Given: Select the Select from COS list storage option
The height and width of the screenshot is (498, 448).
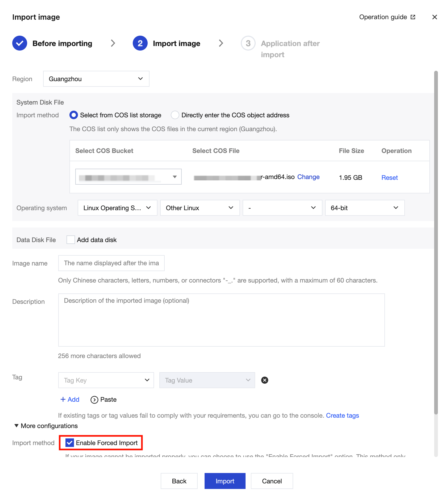Looking at the screenshot, I should [74, 115].
